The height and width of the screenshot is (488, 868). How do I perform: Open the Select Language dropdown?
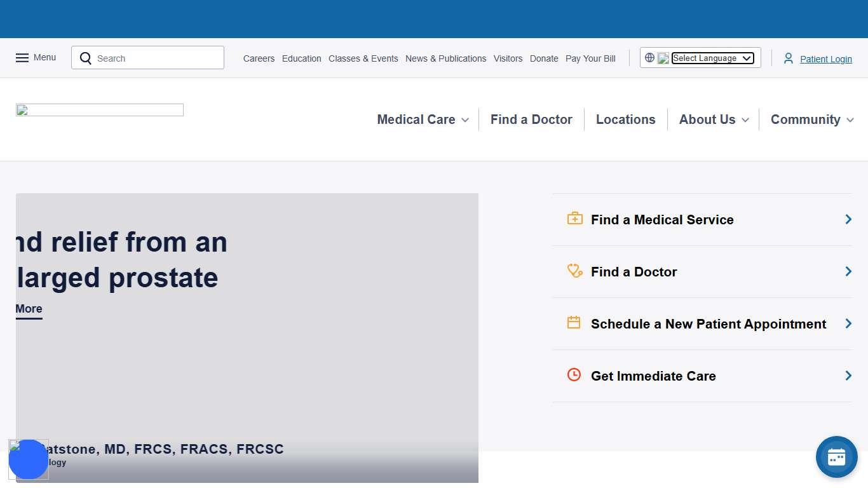[x=712, y=58]
